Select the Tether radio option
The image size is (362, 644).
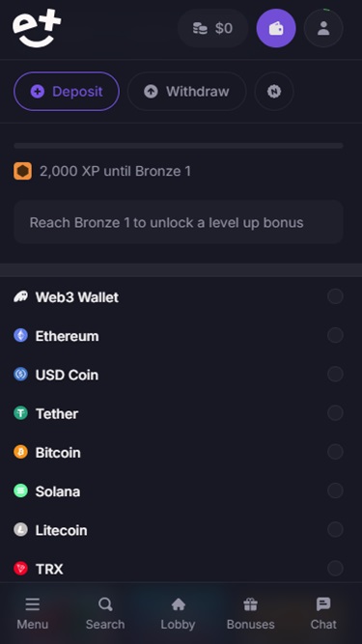pos(335,413)
